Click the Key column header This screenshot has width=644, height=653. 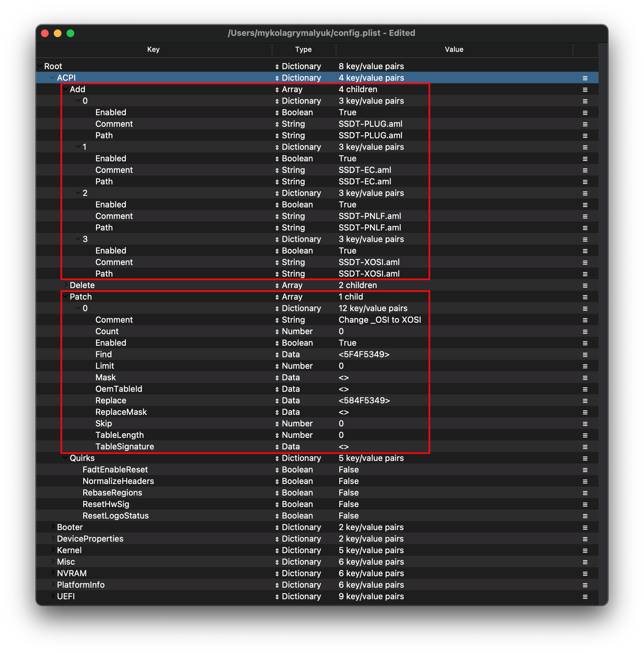pyautogui.click(x=153, y=49)
